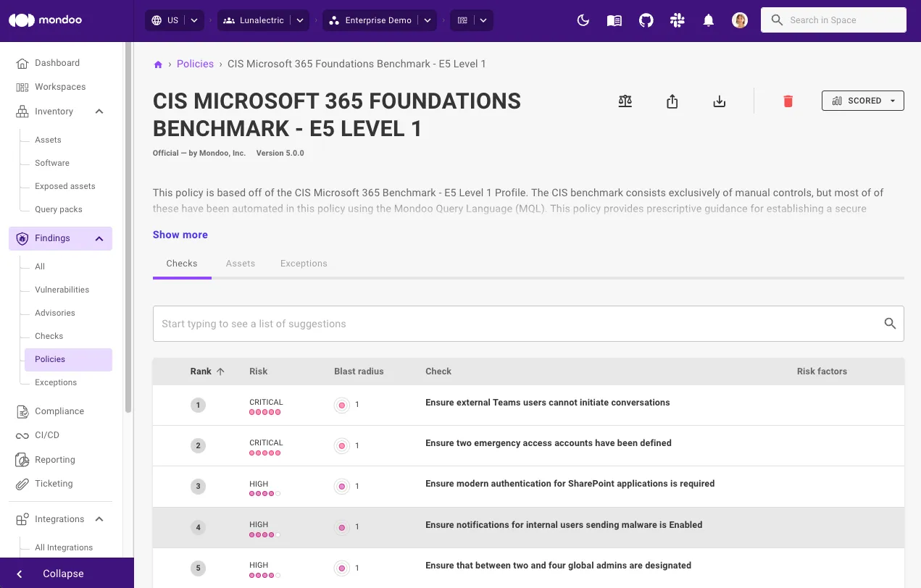Screen dimensions: 921x588
Task: Click the check suggestions filter field
Action: pos(528,324)
